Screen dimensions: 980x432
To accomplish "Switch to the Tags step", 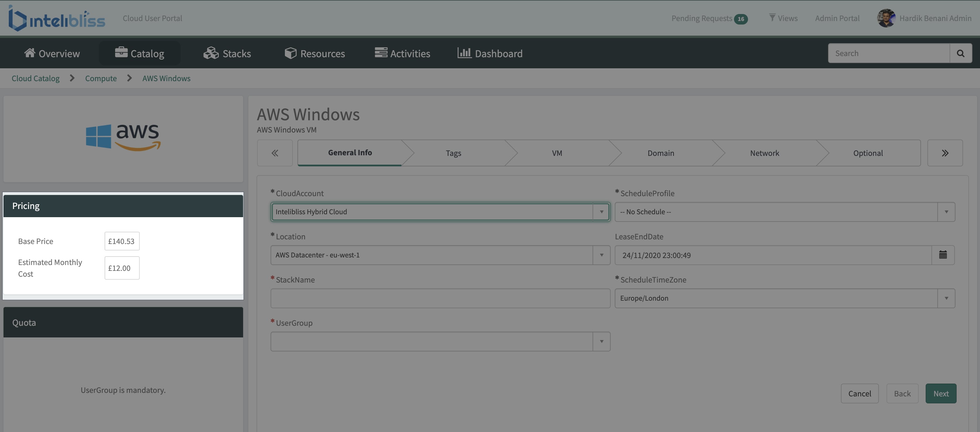I will (x=453, y=153).
